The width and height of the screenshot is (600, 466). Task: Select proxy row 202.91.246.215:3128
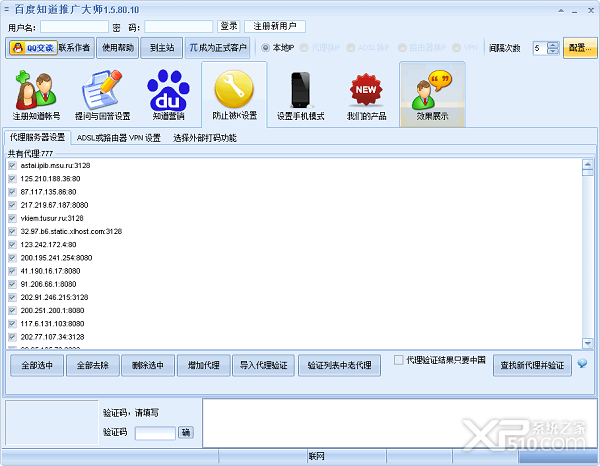pyautogui.click(x=54, y=297)
